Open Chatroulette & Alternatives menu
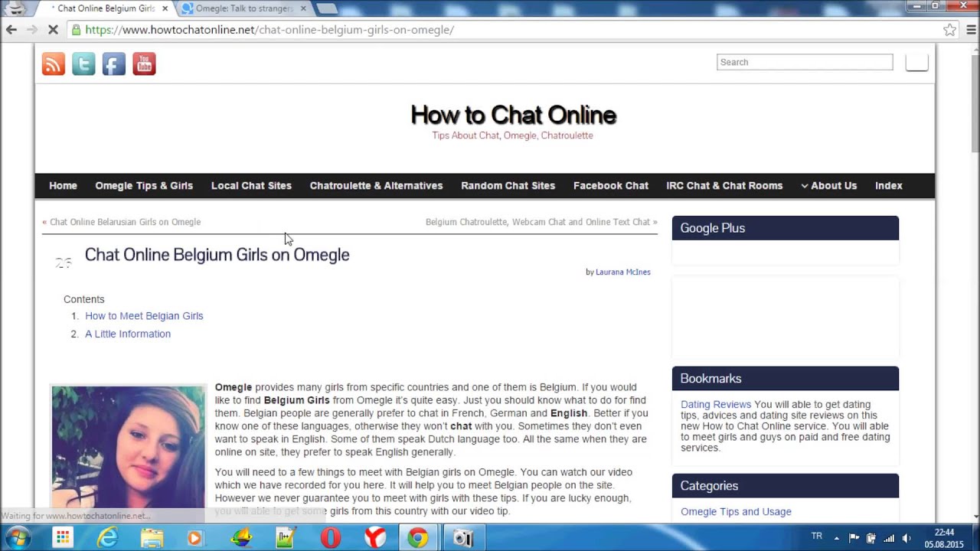 click(x=376, y=185)
